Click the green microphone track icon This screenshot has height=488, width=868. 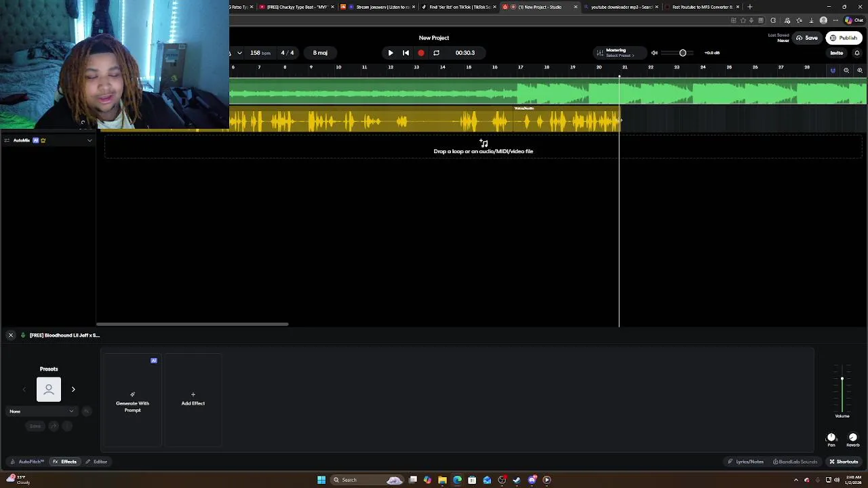23,335
